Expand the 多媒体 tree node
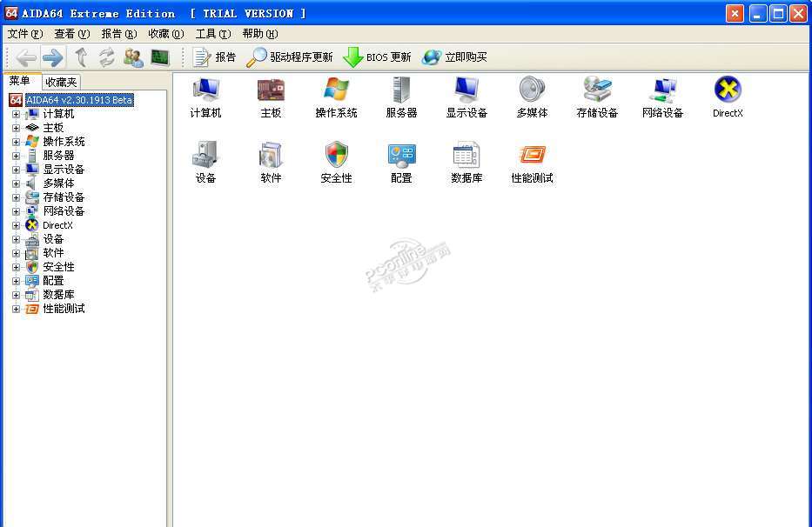Screen dimensions: 812x527 [16, 183]
